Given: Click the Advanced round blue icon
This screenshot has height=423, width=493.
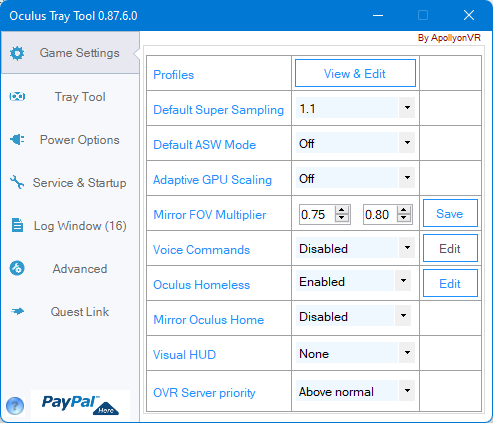Looking at the screenshot, I should coord(17,268).
